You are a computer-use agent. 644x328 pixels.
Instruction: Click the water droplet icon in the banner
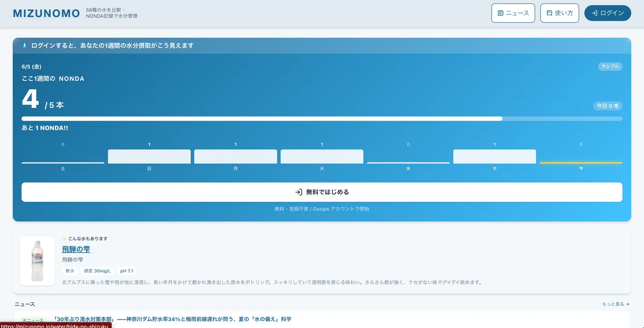tap(24, 46)
